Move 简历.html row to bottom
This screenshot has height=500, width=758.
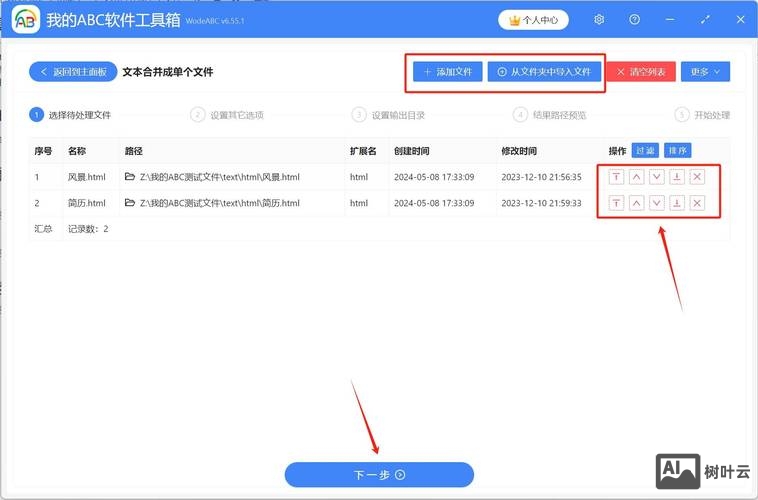(x=677, y=203)
